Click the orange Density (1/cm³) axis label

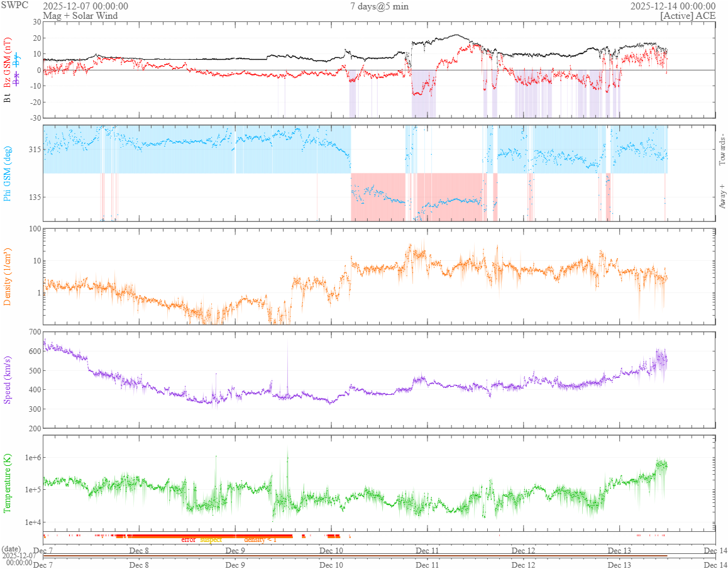7,277
